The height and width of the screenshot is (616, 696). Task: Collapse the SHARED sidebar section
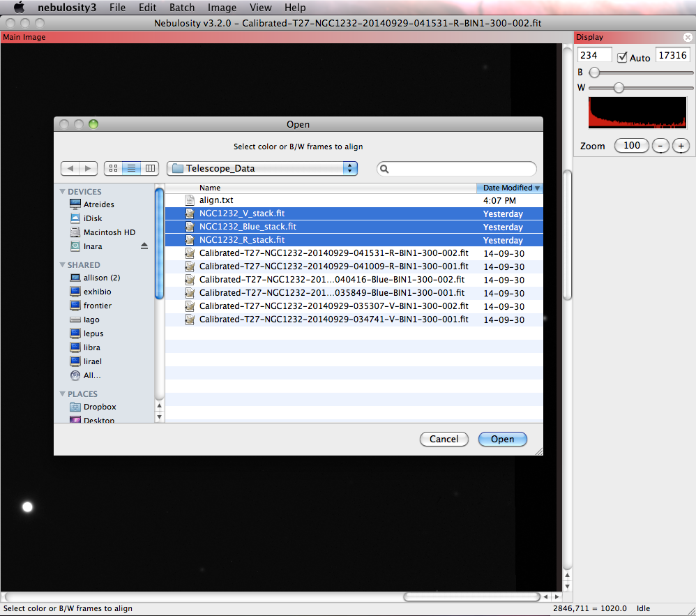[x=63, y=264]
